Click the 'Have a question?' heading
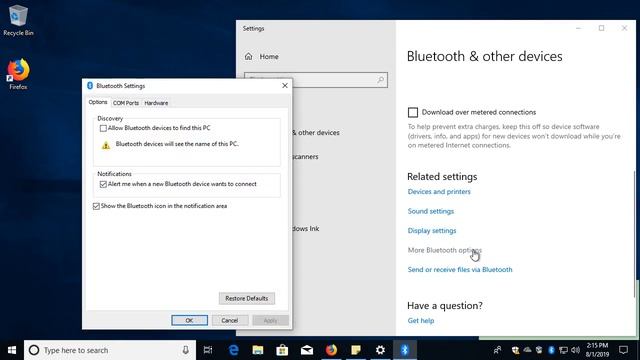Viewport: 640px width, 360px height. [444, 305]
